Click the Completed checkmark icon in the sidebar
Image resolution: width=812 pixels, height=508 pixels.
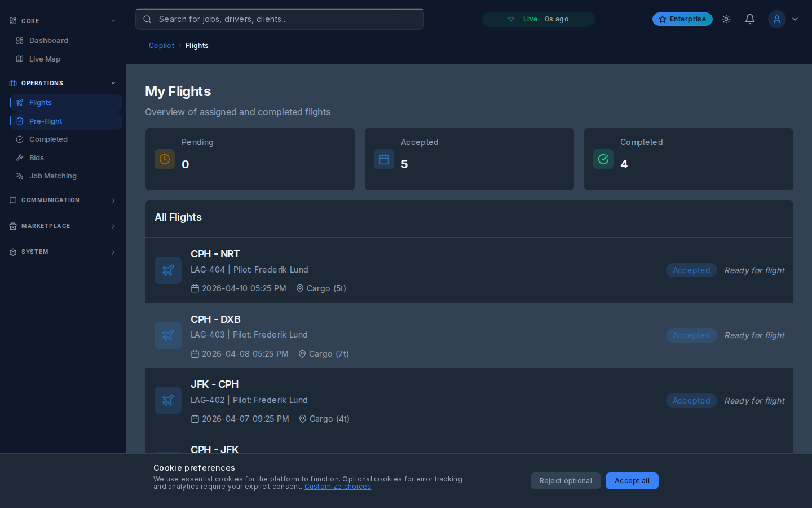tap(19, 139)
